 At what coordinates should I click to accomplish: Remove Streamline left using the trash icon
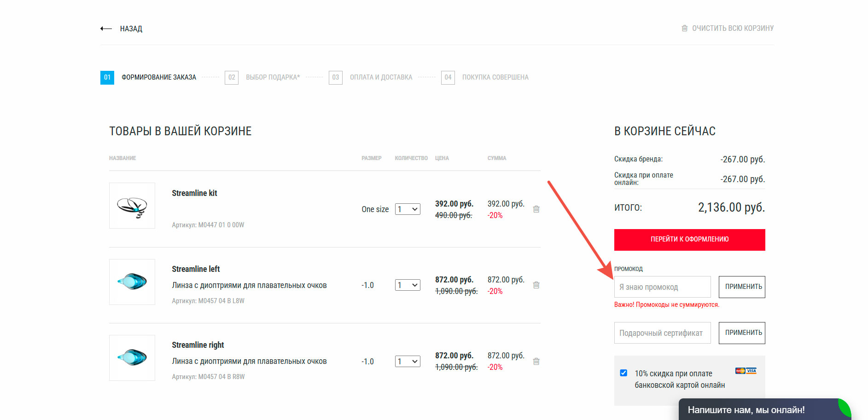[x=536, y=285]
